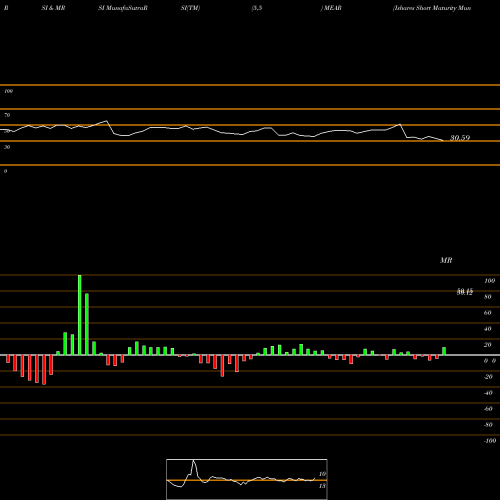This screenshot has width=500, height=500.
Task: Click the last green MR bar at right end
Action: 444,351
